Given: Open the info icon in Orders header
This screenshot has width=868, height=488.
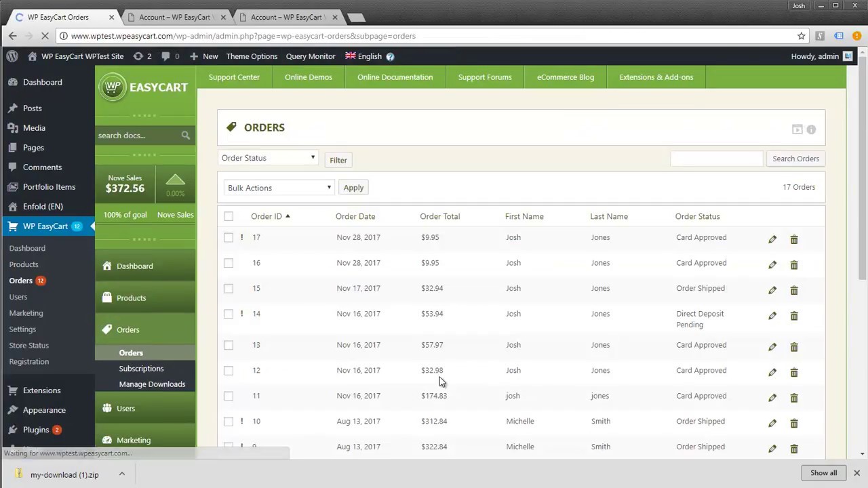Looking at the screenshot, I should [811, 129].
